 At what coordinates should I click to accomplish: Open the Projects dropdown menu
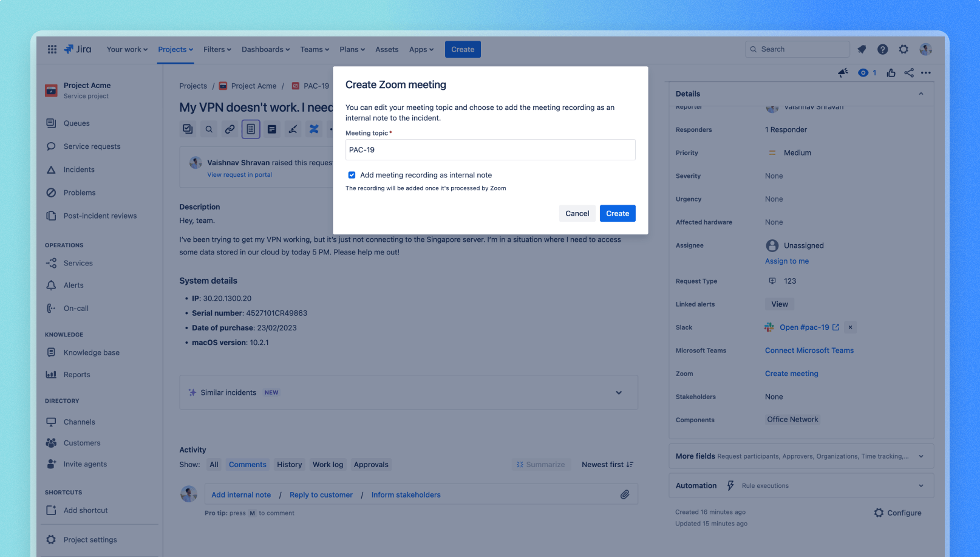point(175,49)
